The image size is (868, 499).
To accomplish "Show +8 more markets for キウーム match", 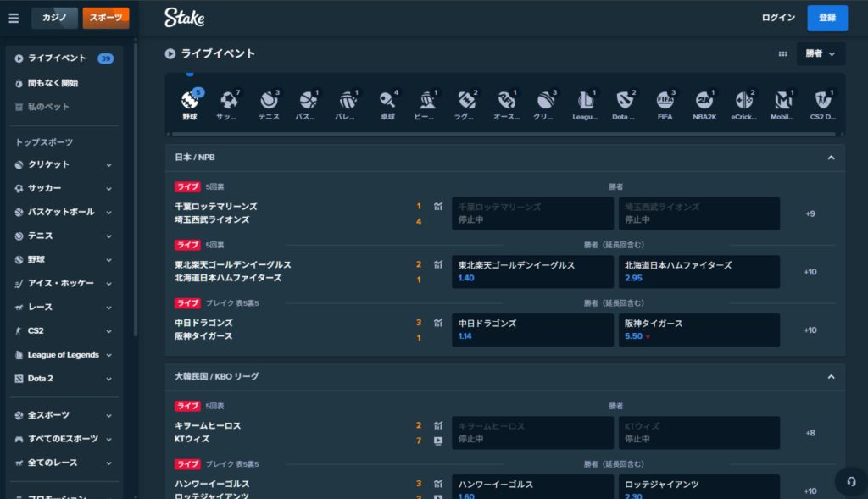I will [810, 433].
